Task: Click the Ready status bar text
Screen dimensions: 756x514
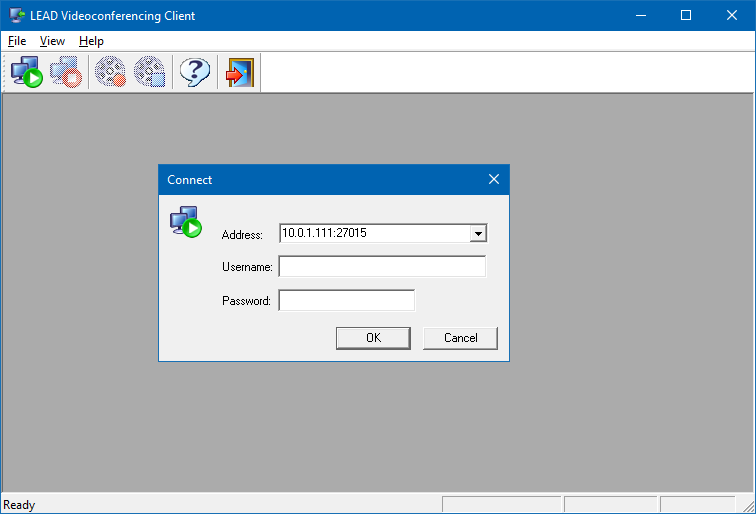Action: (19, 505)
